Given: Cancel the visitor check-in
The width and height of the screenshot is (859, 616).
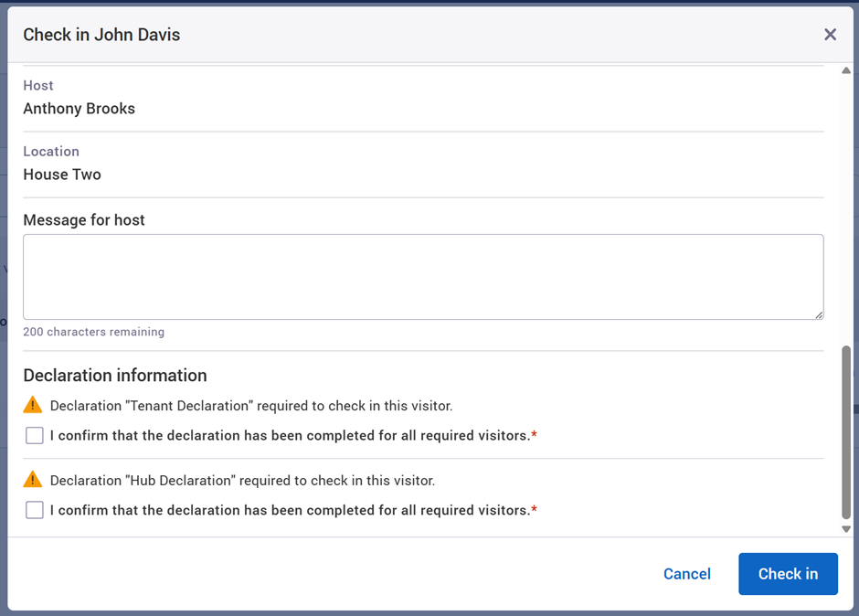Looking at the screenshot, I should tap(686, 574).
